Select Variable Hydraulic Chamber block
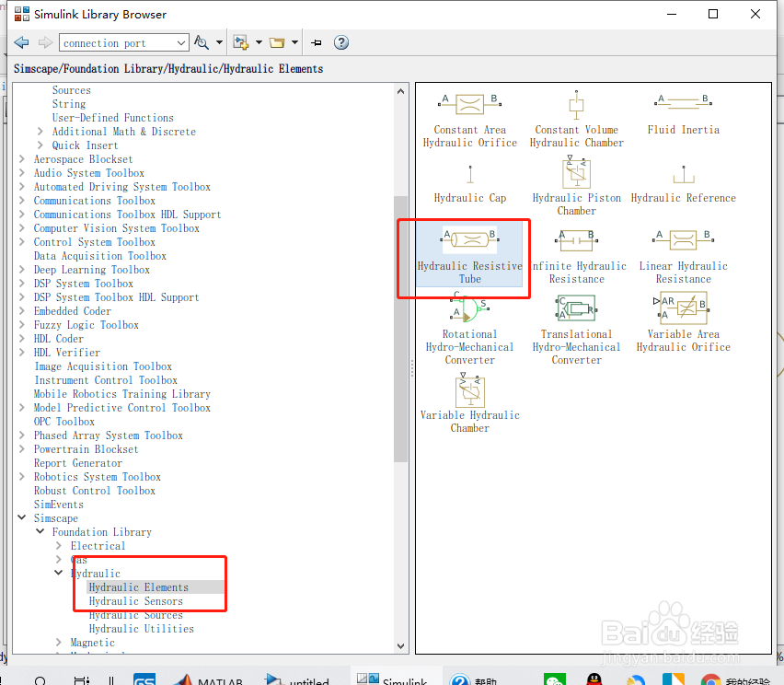 (469, 403)
